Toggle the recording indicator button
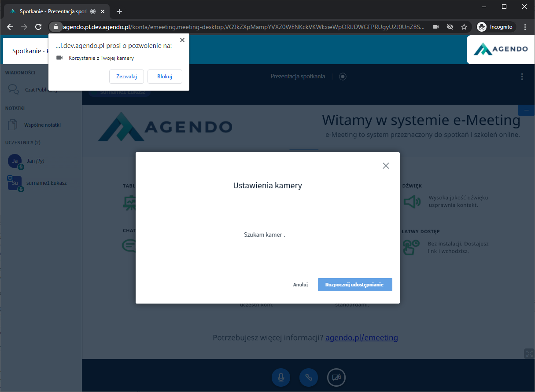Viewport: 535px width, 392px height. click(x=343, y=77)
